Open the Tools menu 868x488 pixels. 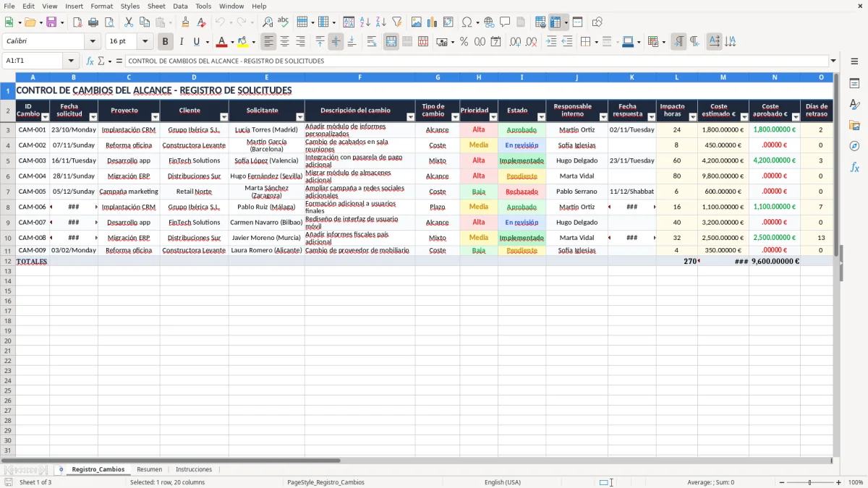pos(203,6)
